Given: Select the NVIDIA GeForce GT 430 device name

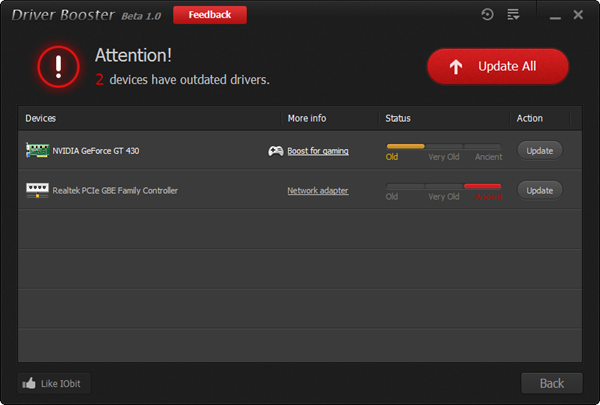Looking at the screenshot, I should (96, 151).
